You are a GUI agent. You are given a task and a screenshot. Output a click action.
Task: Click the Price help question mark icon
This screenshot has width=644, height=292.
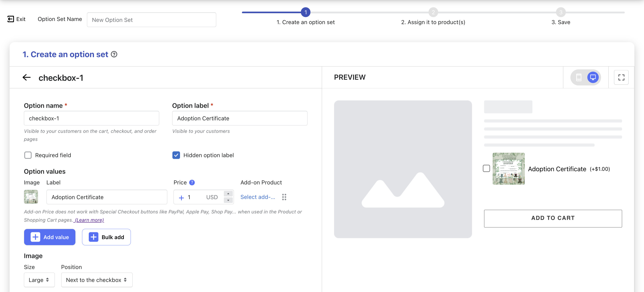pos(192,182)
